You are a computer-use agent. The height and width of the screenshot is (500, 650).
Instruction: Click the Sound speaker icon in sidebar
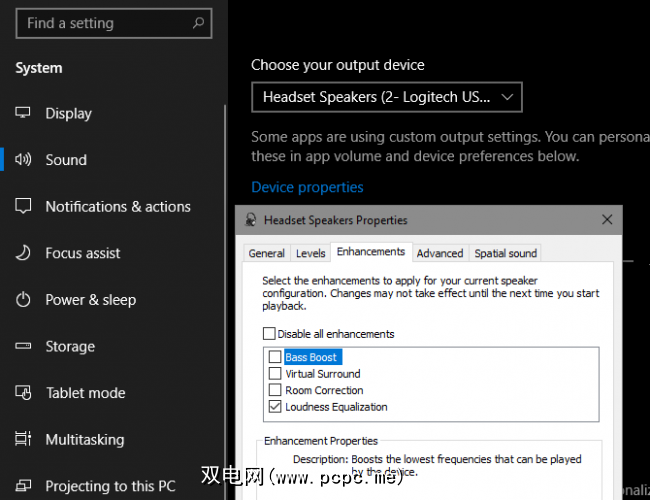[x=24, y=160]
